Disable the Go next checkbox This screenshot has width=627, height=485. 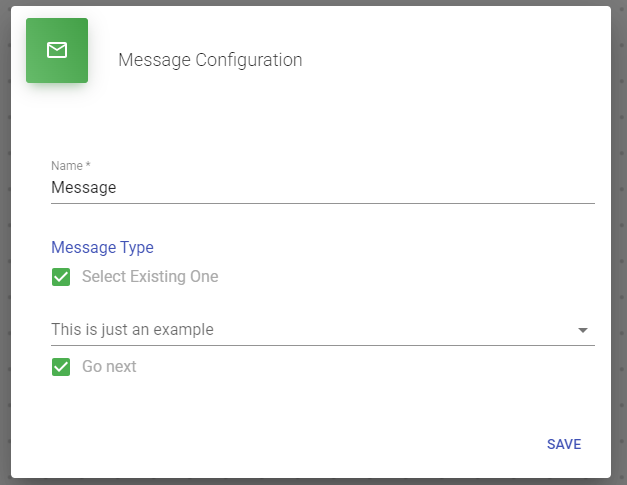click(61, 367)
